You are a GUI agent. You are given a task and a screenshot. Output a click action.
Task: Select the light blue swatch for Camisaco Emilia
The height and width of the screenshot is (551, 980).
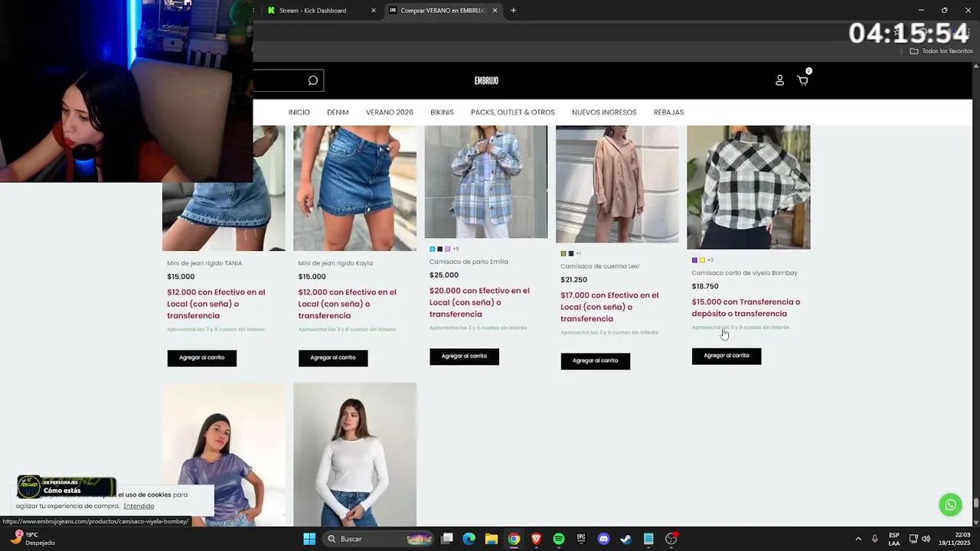tap(432, 249)
